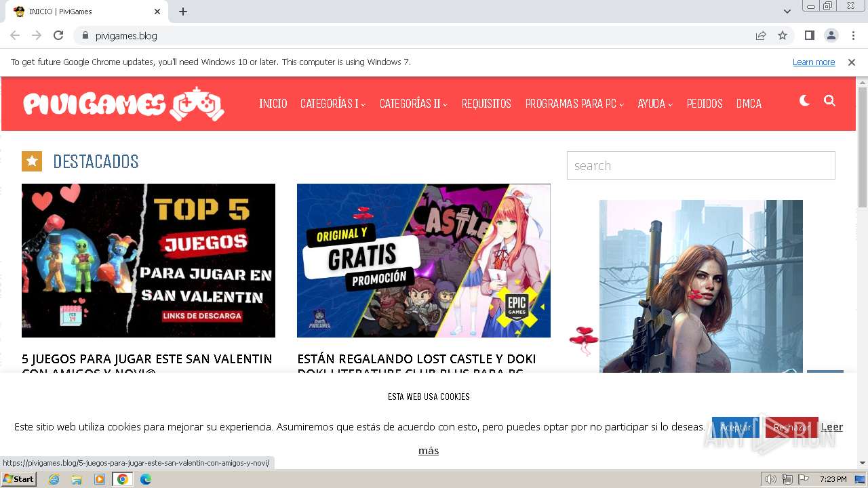Open the Chrome side panel icon
This screenshot has width=868, height=488.
[809, 35]
